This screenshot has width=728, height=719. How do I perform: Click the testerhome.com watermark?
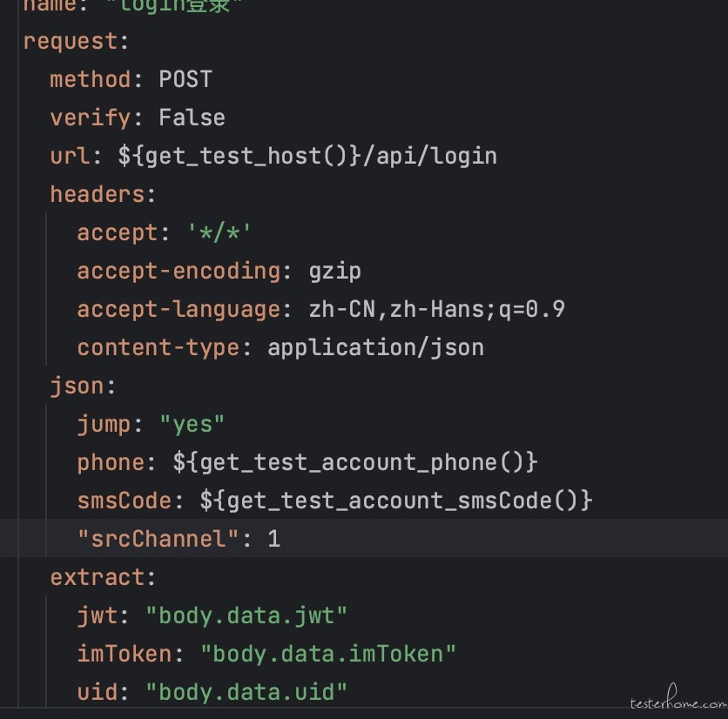pos(678,697)
